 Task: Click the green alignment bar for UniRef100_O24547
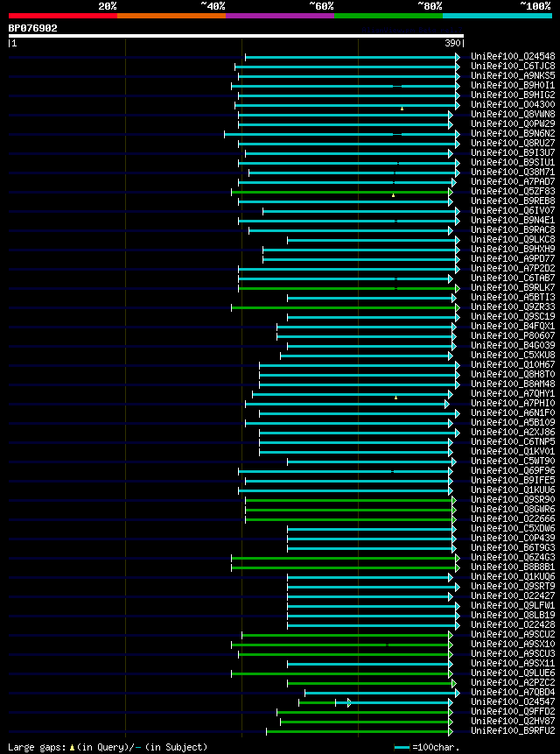tap(317, 702)
